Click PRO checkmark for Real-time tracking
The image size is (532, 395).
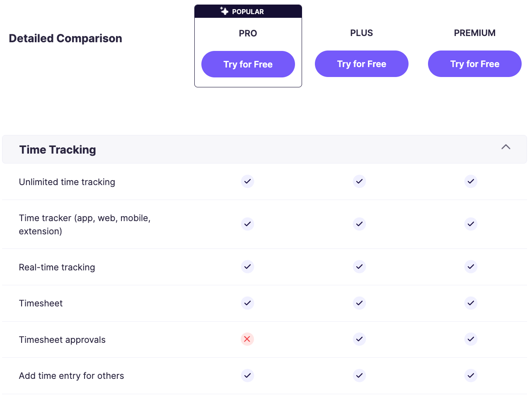tap(247, 267)
